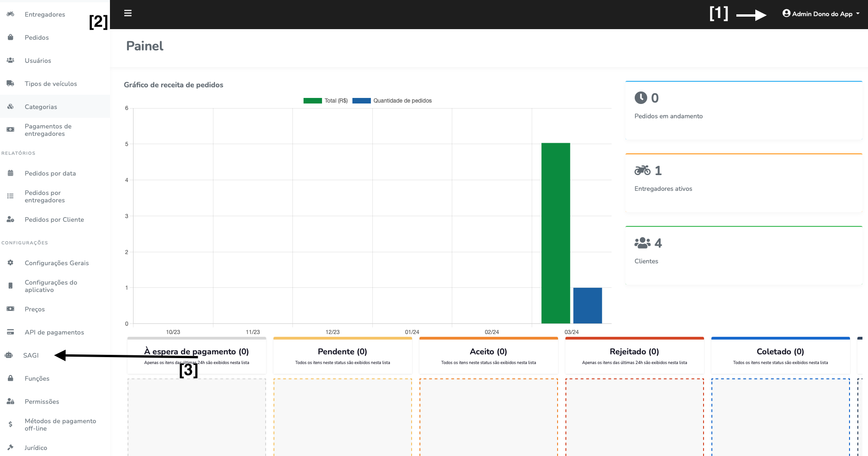The width and height of the screenshot is (868, 456).
Task: Click the bag icon next to Pedidos
Action: (x=10, y=37)
